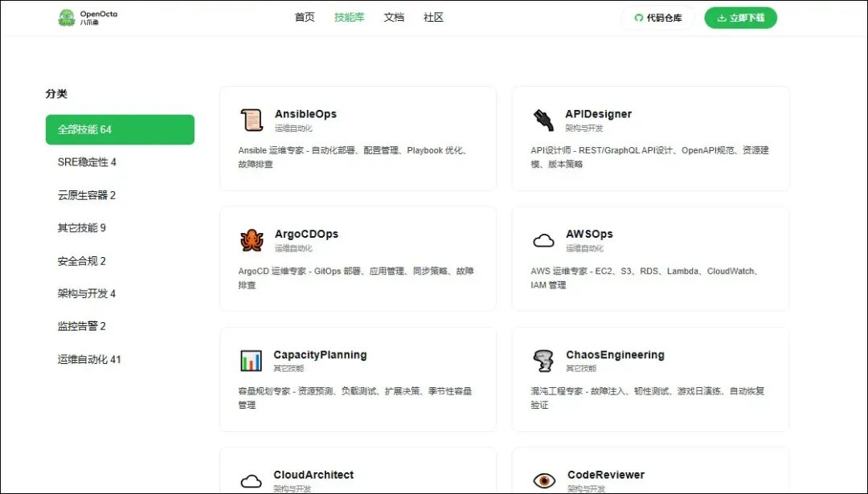Viewport: 868px width, 494px height.
Task: Click the AWSOps cloud icon
Action: pos(543,241)
